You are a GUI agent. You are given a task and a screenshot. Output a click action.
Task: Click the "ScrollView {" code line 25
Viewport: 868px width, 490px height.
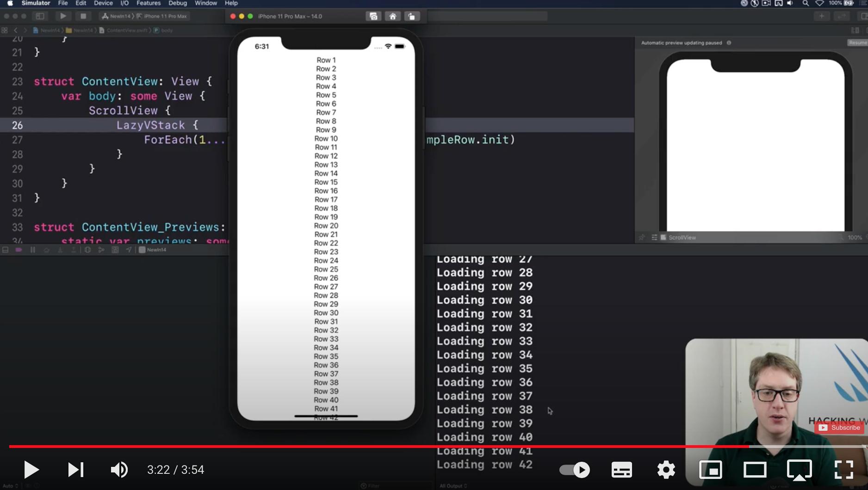pos(130,111)
